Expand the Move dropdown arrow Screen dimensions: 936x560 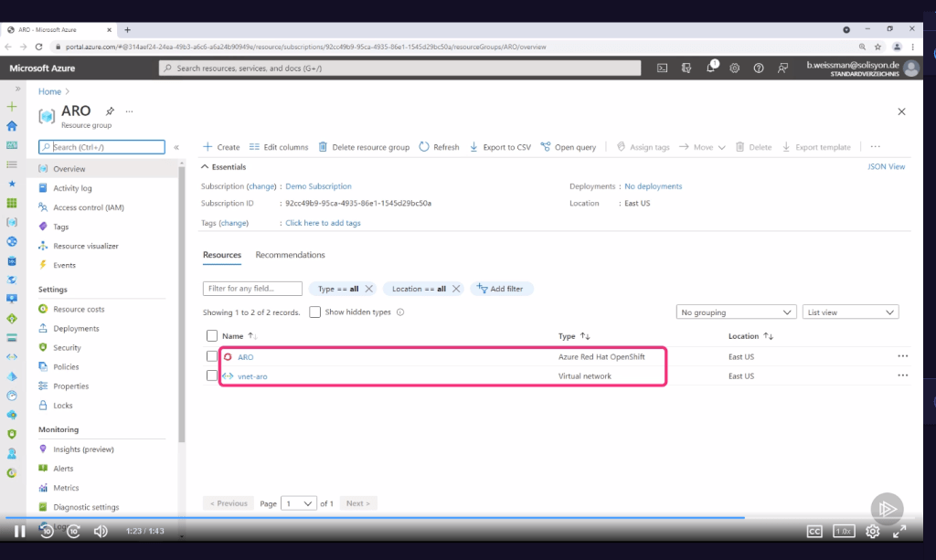click(x=722, y=147)
